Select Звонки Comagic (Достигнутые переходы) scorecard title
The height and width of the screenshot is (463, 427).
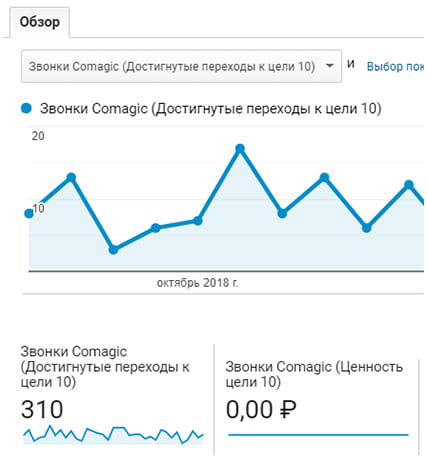(105, 367)
